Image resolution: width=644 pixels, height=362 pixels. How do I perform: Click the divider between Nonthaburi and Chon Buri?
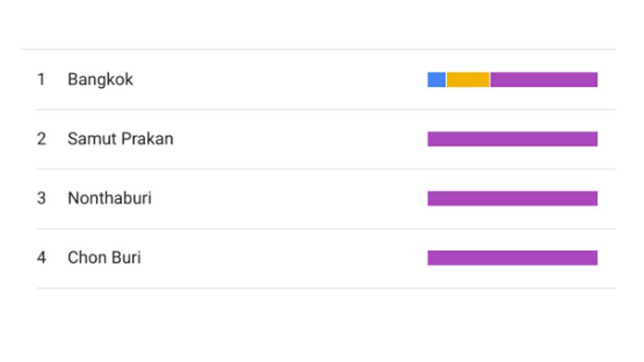tap(325, 229)
